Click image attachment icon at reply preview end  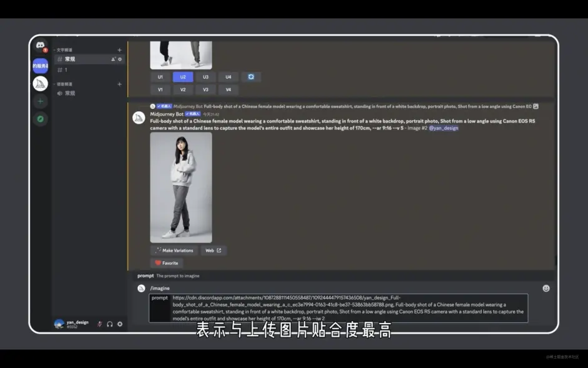pyautogui.click(x=536, y=106)
